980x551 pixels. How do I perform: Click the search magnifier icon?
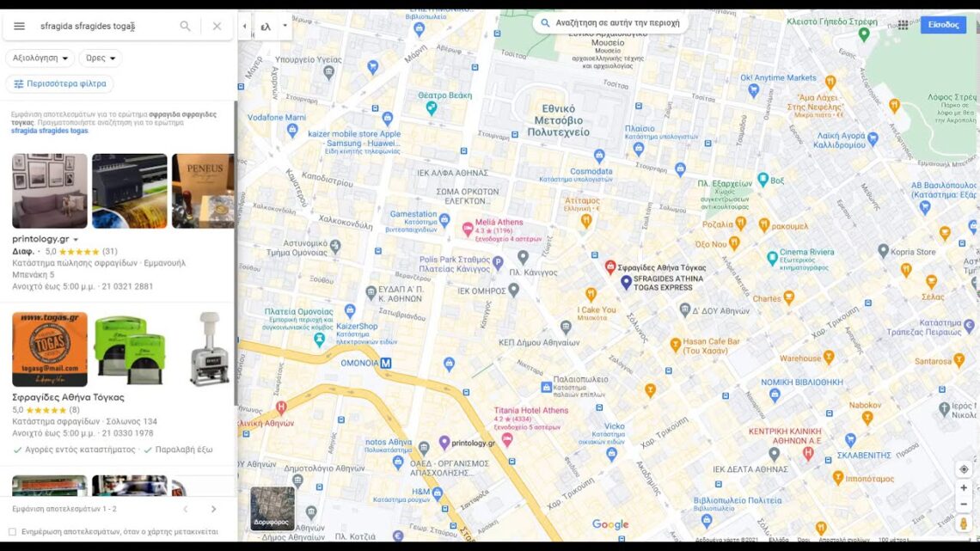tap(185, 27)
